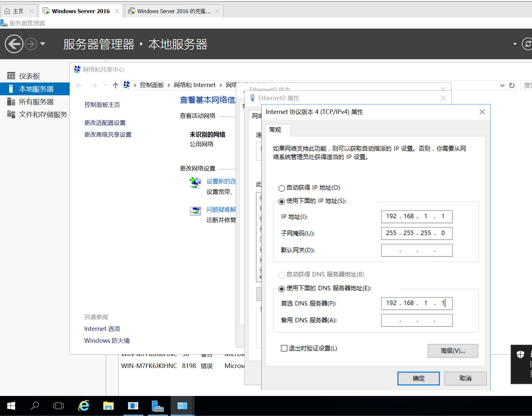Click the Control Panel taskbar icon
Viewport: 532px width, 416px height.
point(182,406)
